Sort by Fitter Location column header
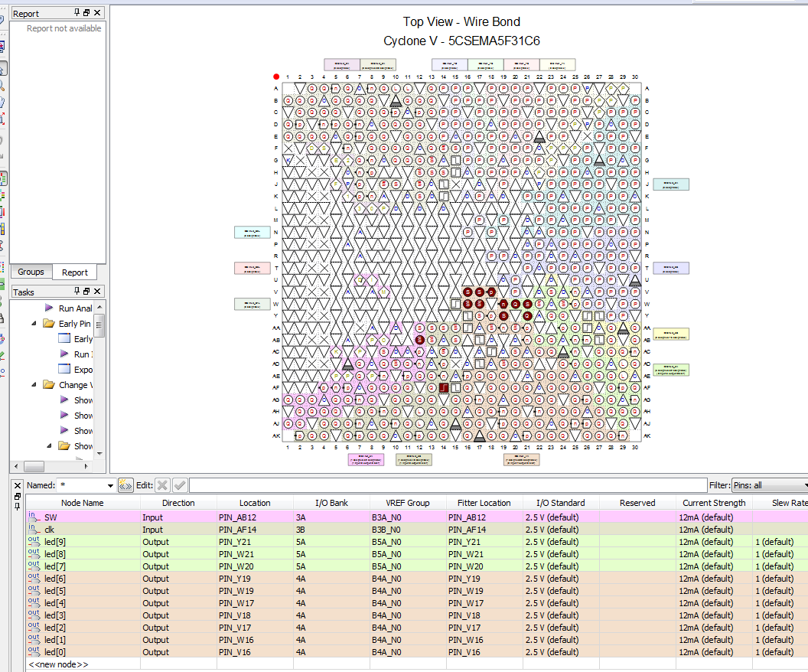The height and width of the screenshot is (672, 808). pos(484,502)
